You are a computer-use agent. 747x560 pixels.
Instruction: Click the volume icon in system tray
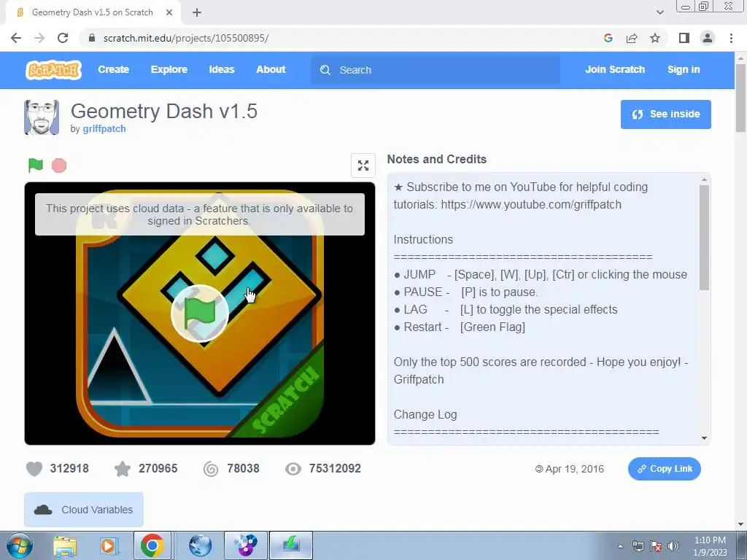[673, 546]
